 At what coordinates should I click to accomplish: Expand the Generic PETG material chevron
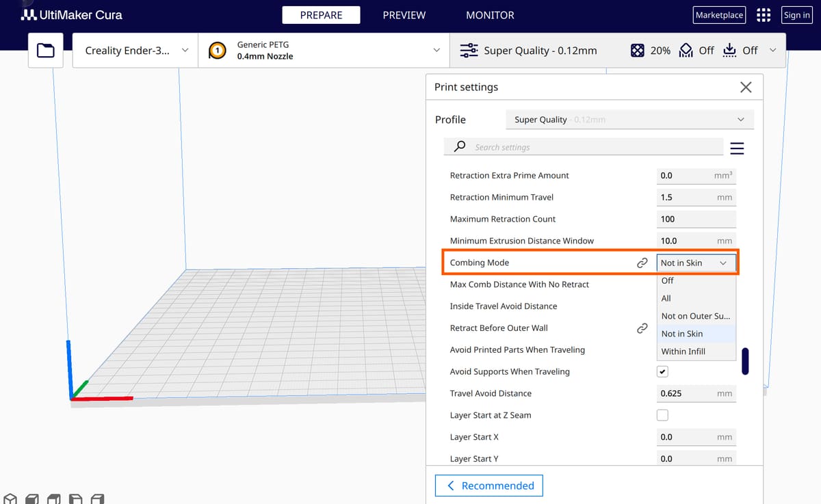point(436,51)
